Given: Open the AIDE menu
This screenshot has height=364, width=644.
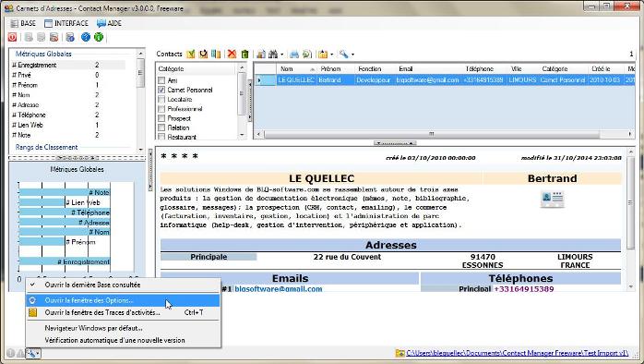Looking at the screenshot, I should click(109, 23).
